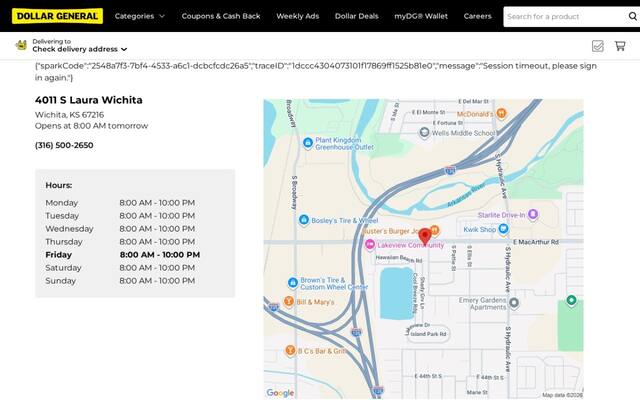Click Wichita, KS 67216 address line

pos(69,115)
